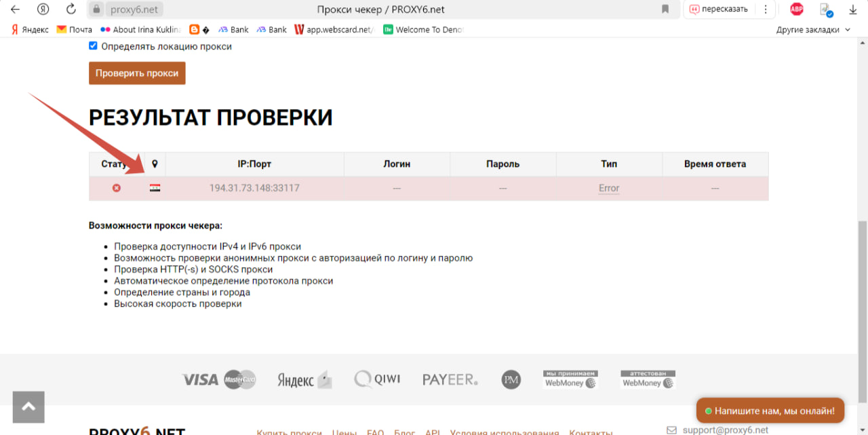Bookmark this page using the bookmark icon

(665, 10)
